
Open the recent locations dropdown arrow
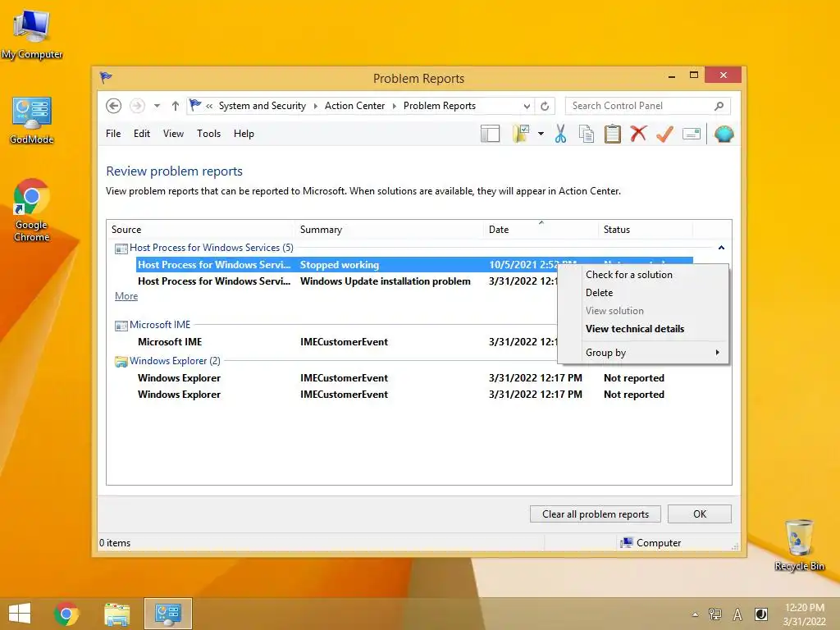pyautogui.click(x=157, y=106)
